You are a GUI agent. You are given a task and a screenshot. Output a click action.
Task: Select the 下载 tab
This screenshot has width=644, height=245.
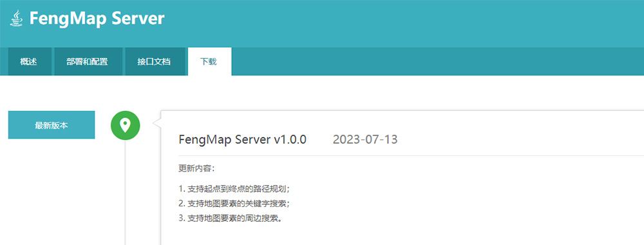(x=209, y=62)
